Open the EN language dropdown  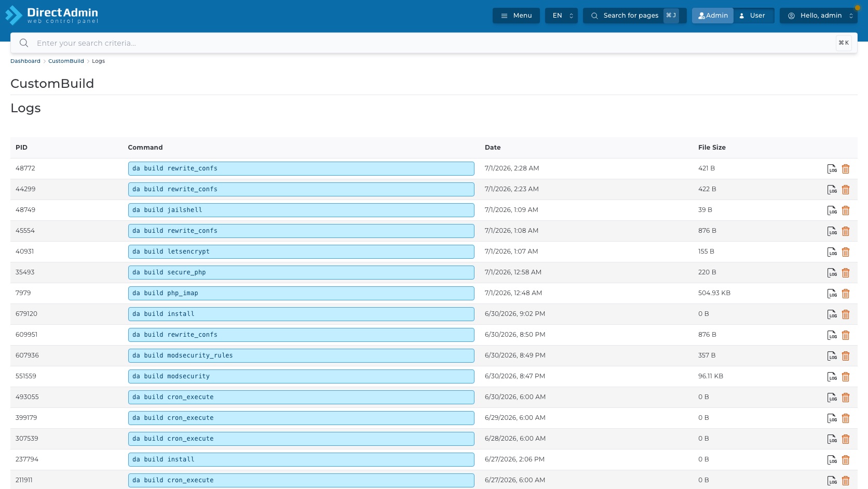[x=561, y=16]
